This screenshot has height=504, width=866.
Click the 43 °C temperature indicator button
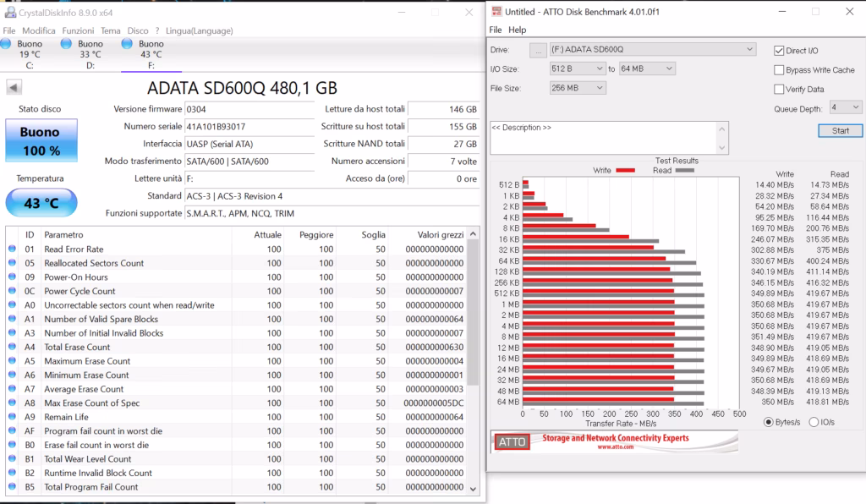pyautogui.click(x=41, y=203)
